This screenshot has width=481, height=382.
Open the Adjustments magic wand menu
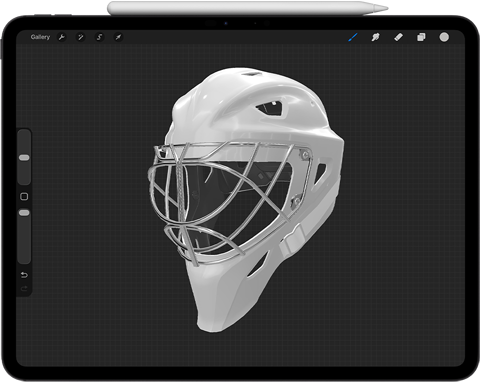click(x=80, y=37)
